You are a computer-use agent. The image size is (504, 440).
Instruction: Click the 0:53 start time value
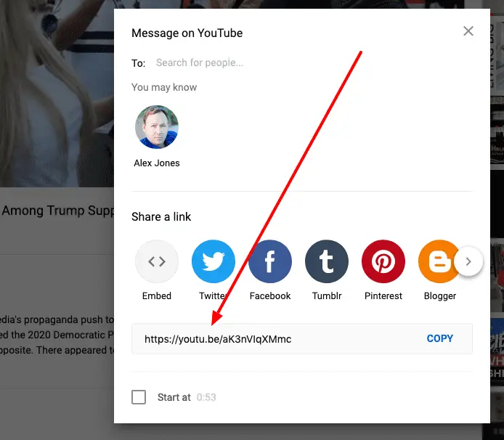click(206, 398)
